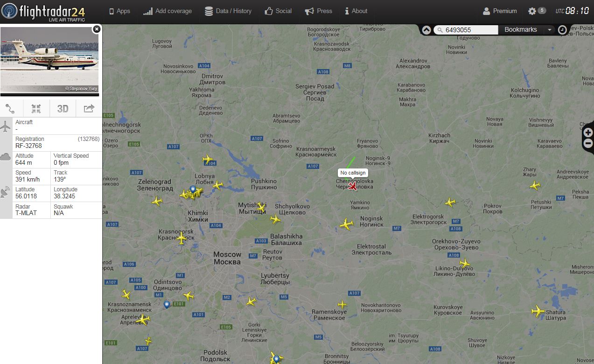Click the search field containing 6493055

tap(467, 30)
